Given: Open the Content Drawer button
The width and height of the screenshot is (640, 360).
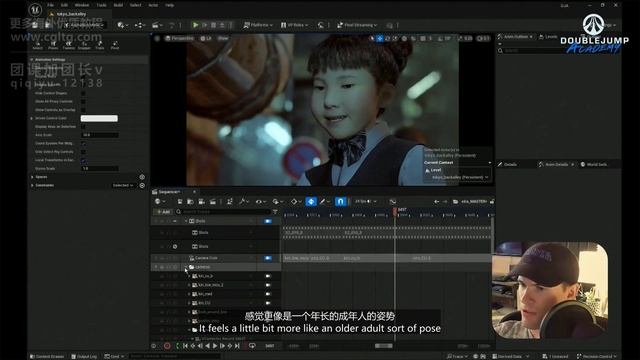Looking at the screenshot, I should tap(47, 356).
